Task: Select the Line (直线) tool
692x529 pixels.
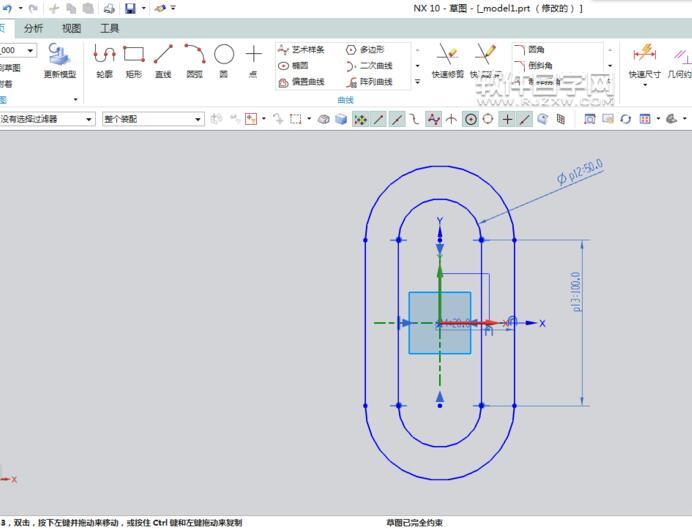Action: (163, 61)
